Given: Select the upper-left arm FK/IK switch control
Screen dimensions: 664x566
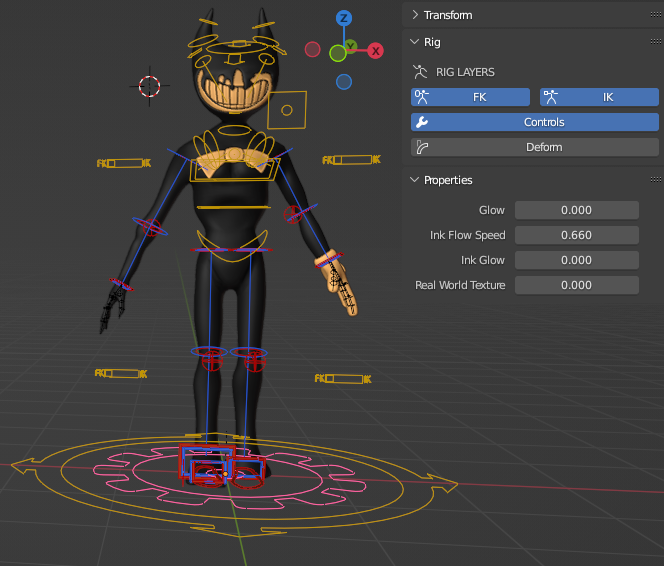Looking at the screenshot, I should pos(124,163).
